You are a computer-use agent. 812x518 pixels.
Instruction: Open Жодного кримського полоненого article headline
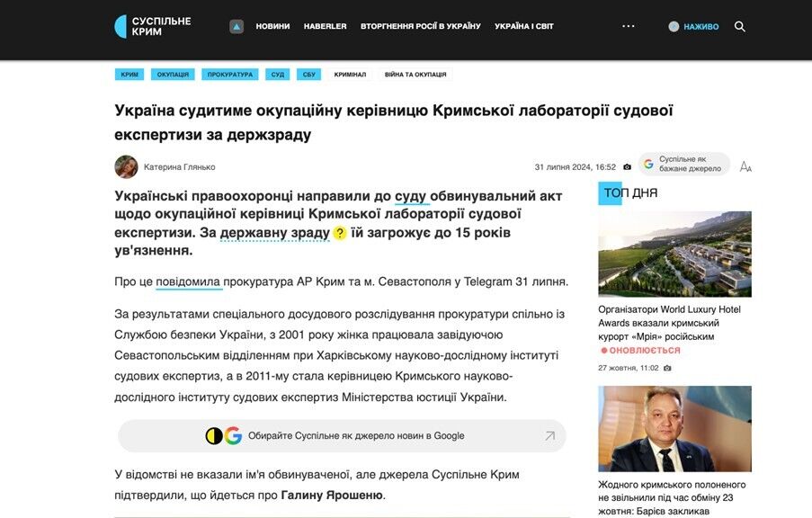(673, 498)
